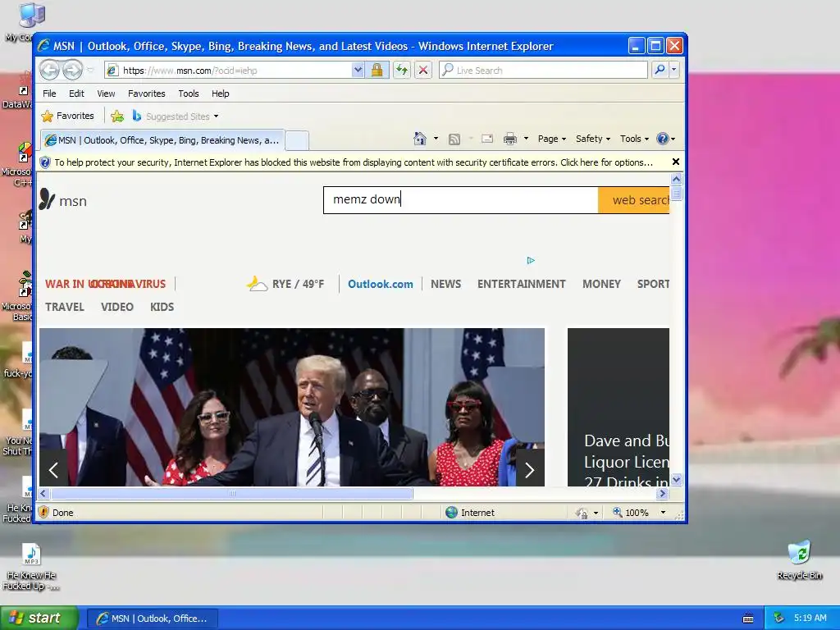This screenshot has height=630, width=840.
Task: Click the horizontal scrollbar thumb
Action: pyautogui.click(x=232, y=493)
